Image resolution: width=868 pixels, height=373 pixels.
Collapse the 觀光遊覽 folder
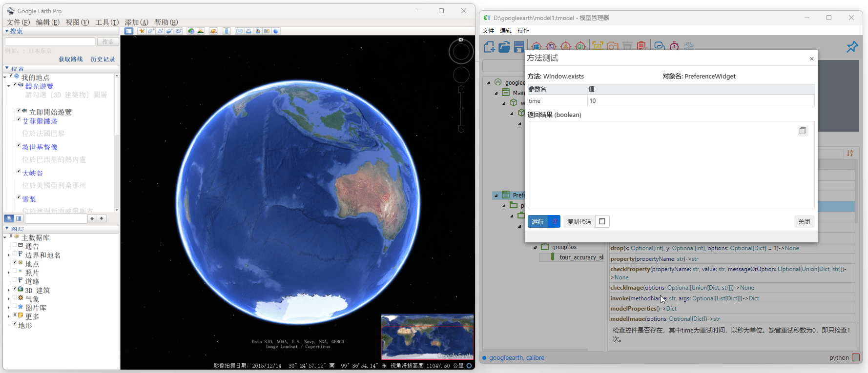pos(9,86)
